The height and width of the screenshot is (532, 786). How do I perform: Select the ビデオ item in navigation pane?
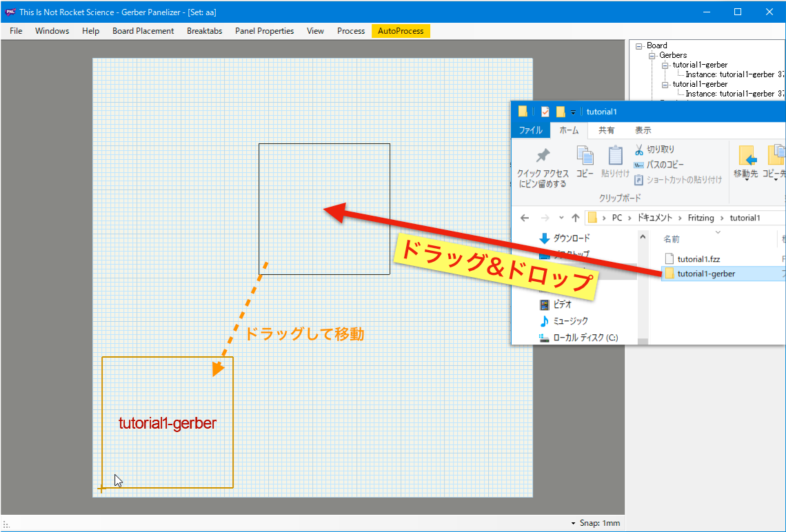point(556,305)
